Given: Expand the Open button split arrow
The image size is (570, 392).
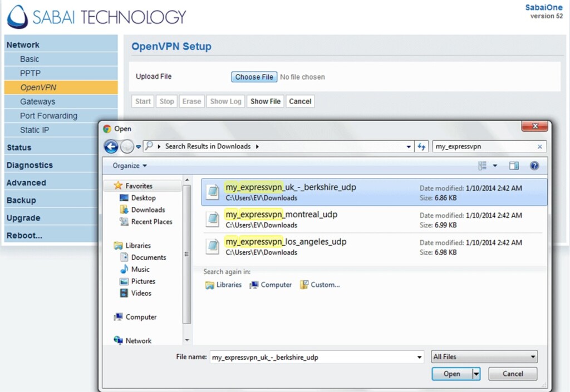Looking at the screenshot, I should (476, 374).
